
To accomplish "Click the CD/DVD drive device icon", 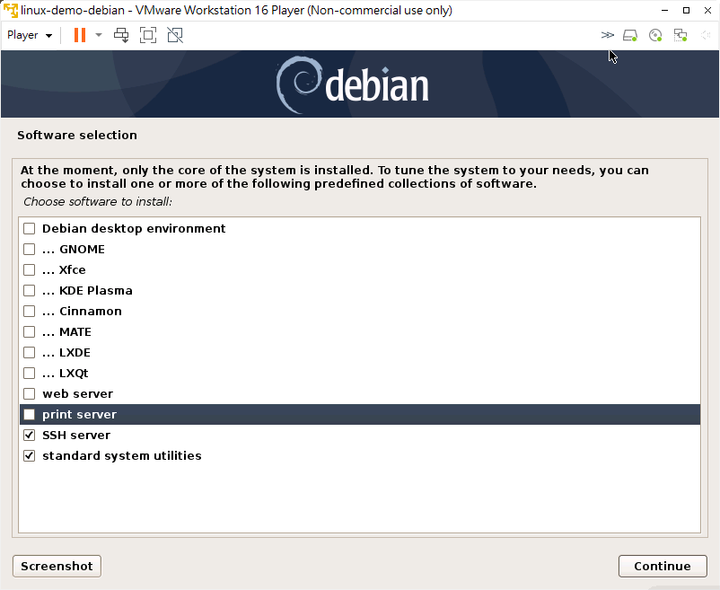I will pyautogui.click(x=655, y=35).
